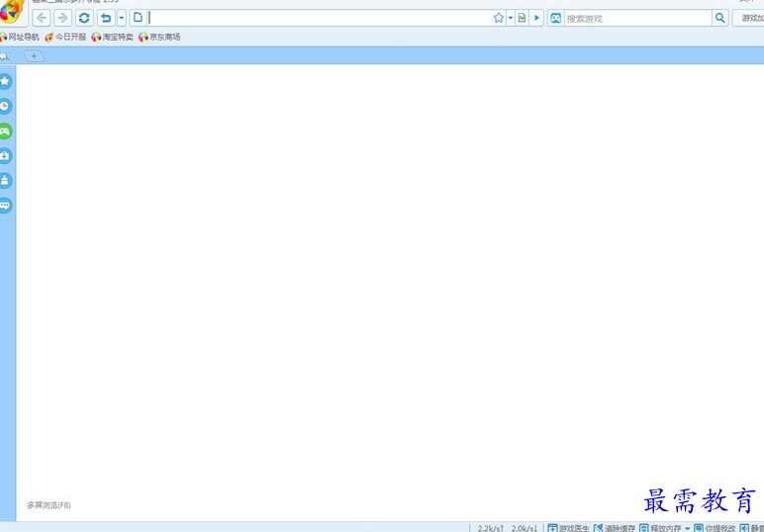Image resolution: width=764 pixels, height=532 pixels.
Task: Open the 今日开服 bookmark
Action: pyautogui.click(x=65, y=37)
